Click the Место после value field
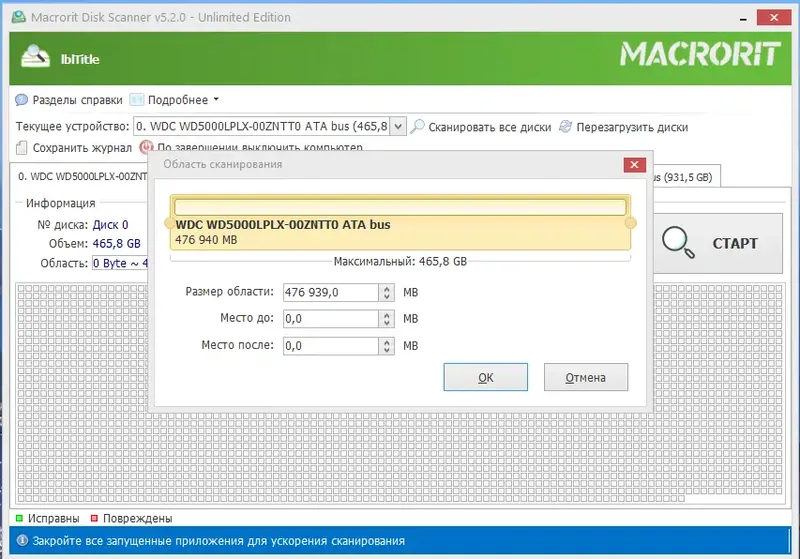 [x=331, y=346]
